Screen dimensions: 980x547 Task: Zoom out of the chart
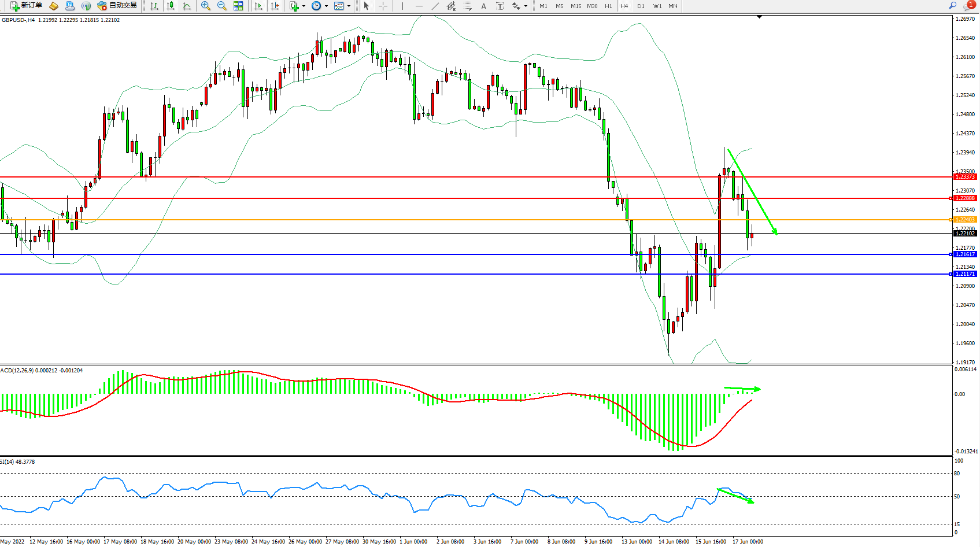coord(221,6)
